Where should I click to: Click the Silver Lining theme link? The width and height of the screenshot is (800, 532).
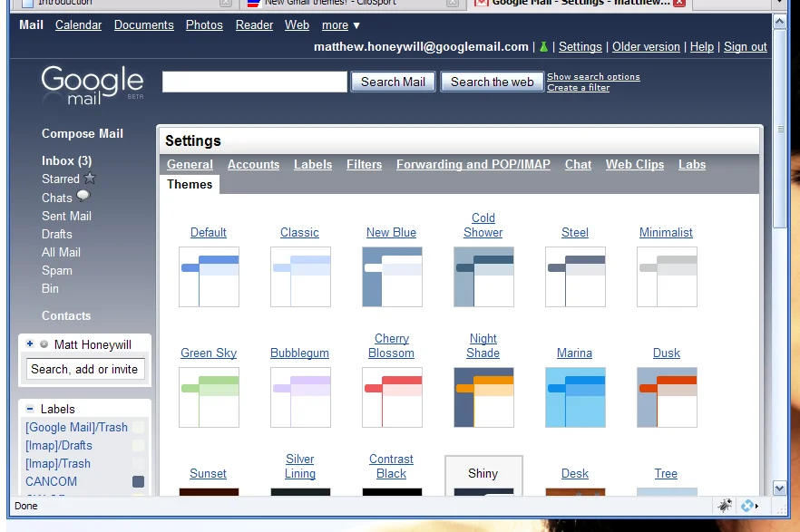pos(300,466)
